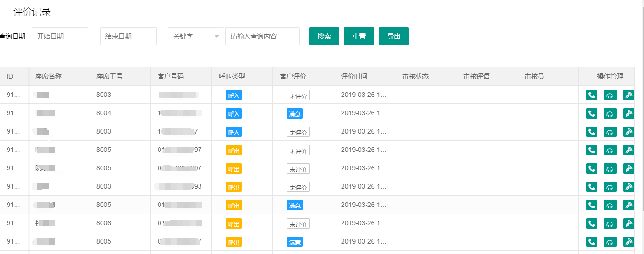
Task: Click the headphone icon in the third row
Action: point(610,132)
